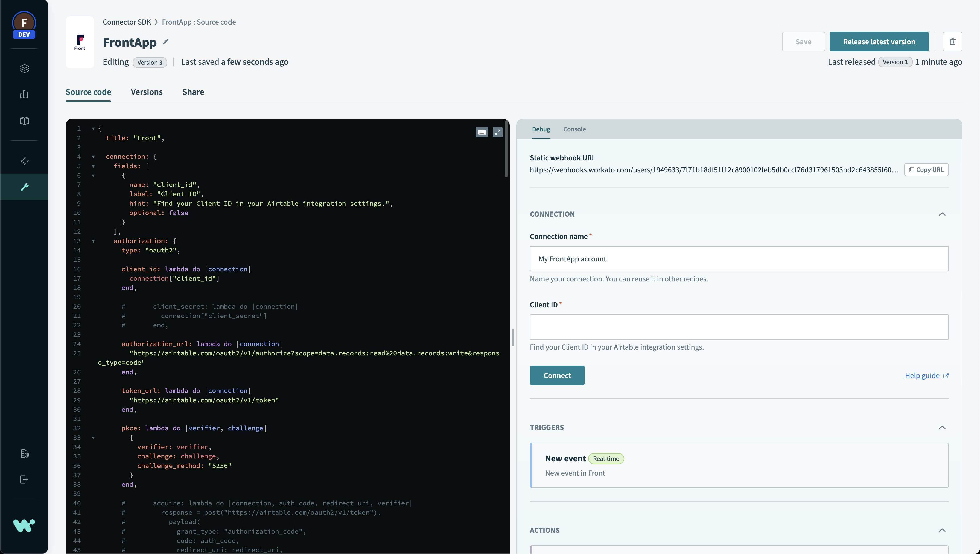Collapse the CONNECTION section chevron
The height and width of the screenshot is (554, 980).
click(x=942, y=214)
